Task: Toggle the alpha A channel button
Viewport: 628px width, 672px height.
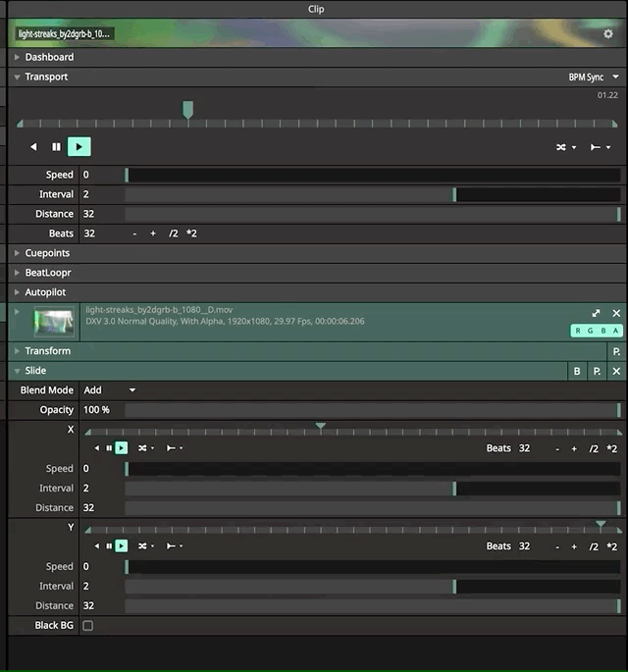Action: (x=616, y=332)
